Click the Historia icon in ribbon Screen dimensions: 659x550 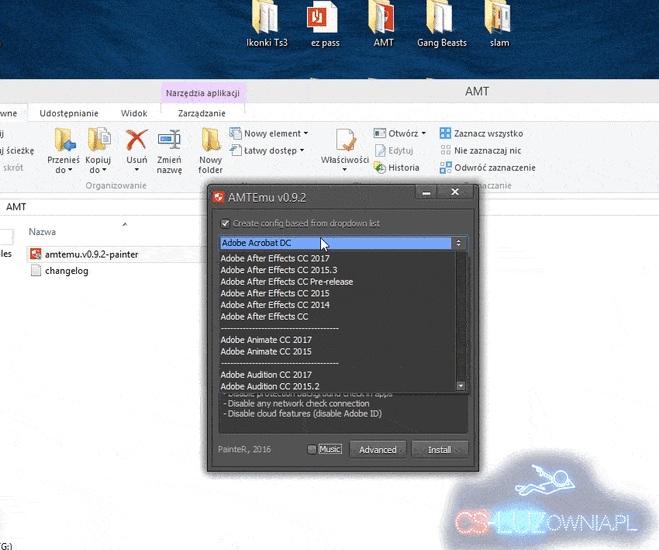click(x=381, y=167)
